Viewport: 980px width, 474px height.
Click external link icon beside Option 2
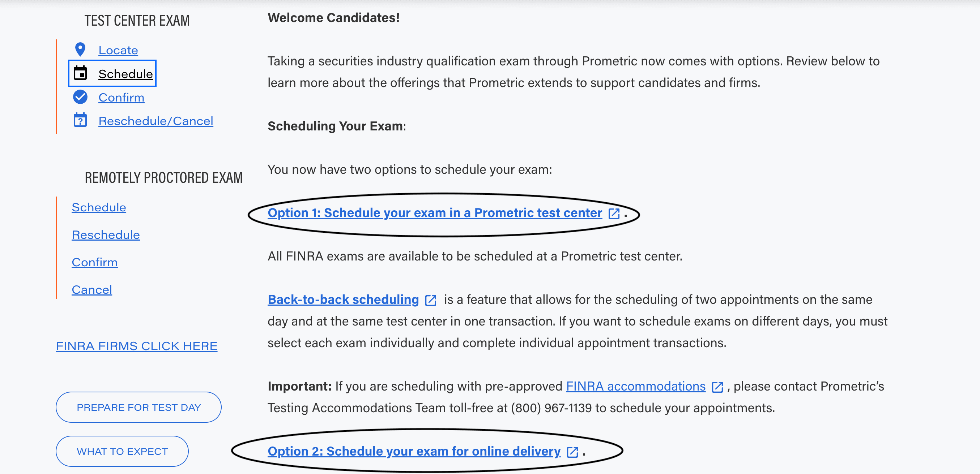pyautogui.click(x=572, y=452)
